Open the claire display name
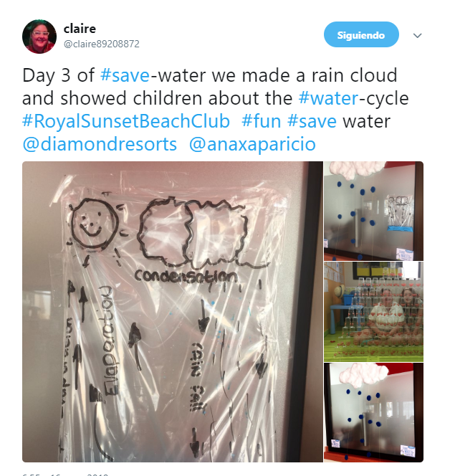This screenshot has height=476, width=450. click(x=80, y=29)
